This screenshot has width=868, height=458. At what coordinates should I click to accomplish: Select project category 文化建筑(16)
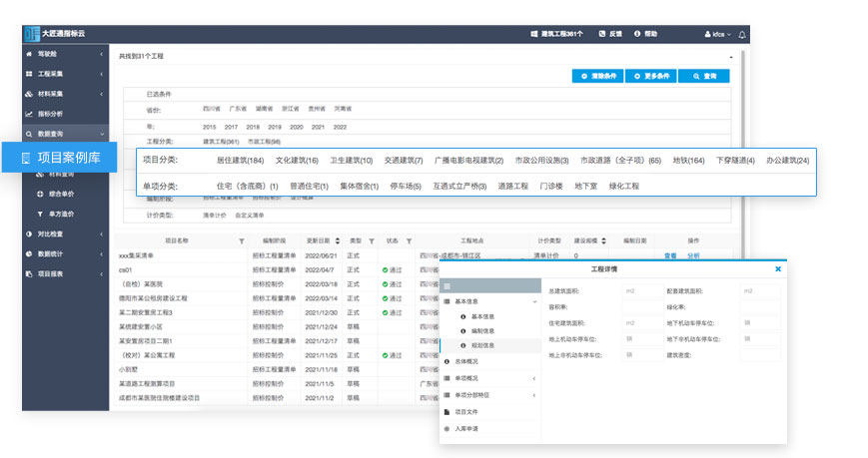pos(297,161)
